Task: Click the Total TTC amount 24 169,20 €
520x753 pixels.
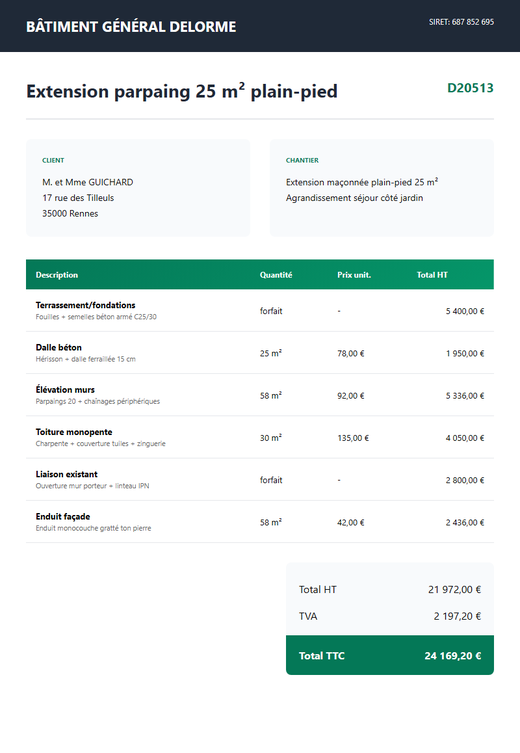Action: click(x=452, y=656)
